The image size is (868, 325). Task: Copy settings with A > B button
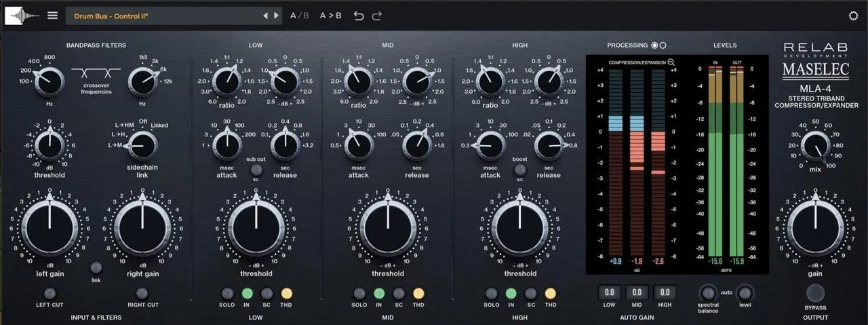(331, 16)
